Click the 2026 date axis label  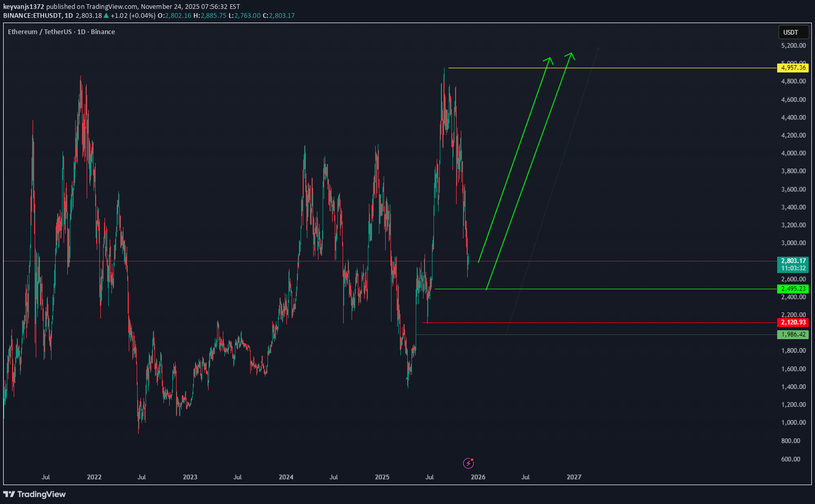[477, 477]
